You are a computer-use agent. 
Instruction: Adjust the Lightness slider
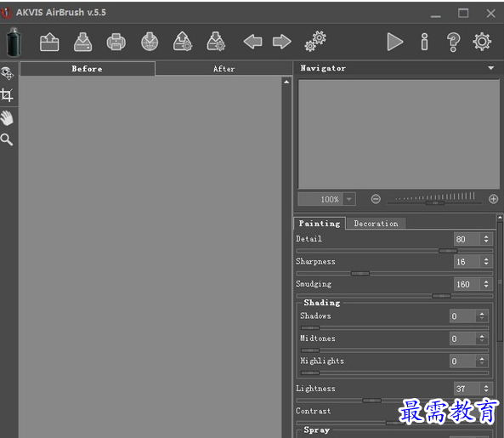(372, 401)
